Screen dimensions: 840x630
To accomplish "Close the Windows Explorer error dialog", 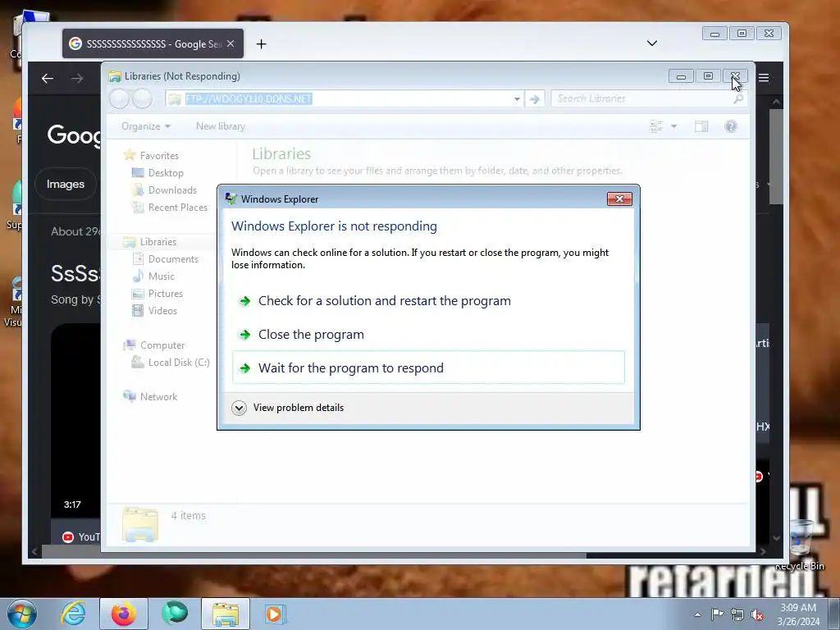I will [619, 199].
